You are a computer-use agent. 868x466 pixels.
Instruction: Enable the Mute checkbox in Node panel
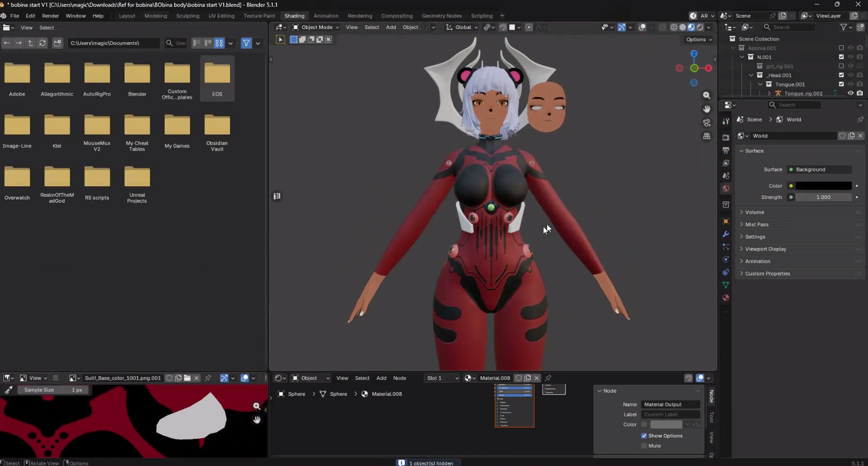(x=644, y=446)
